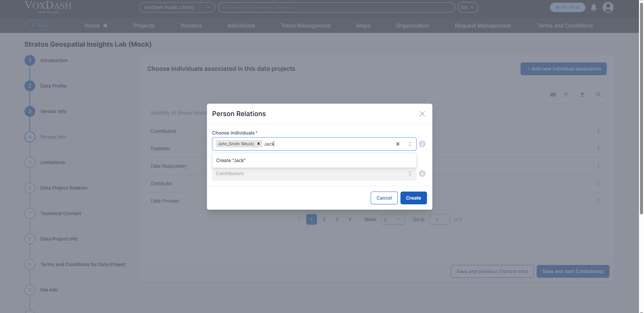
Task: Open Organization menu
Action: coord(412,25)
